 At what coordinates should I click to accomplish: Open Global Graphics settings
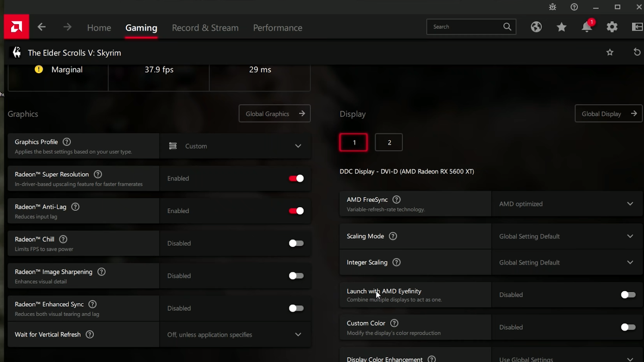click(x=275, y=114)
